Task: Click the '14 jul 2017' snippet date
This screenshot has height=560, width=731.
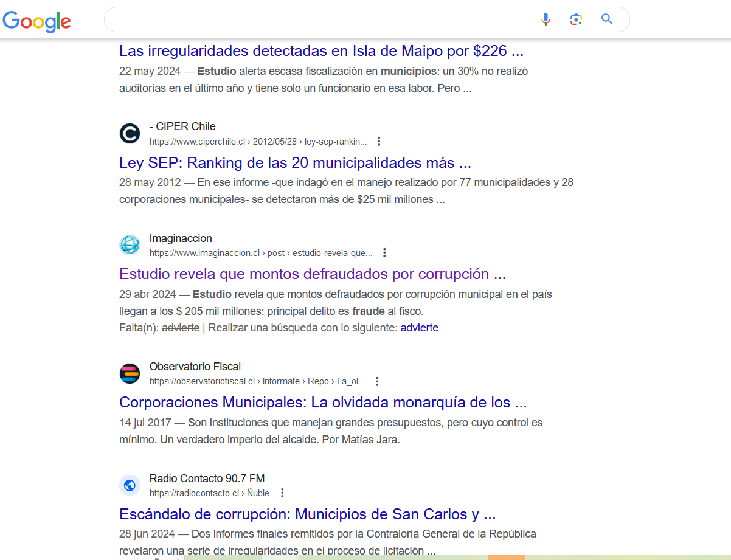Action: [x=145, y=423]
